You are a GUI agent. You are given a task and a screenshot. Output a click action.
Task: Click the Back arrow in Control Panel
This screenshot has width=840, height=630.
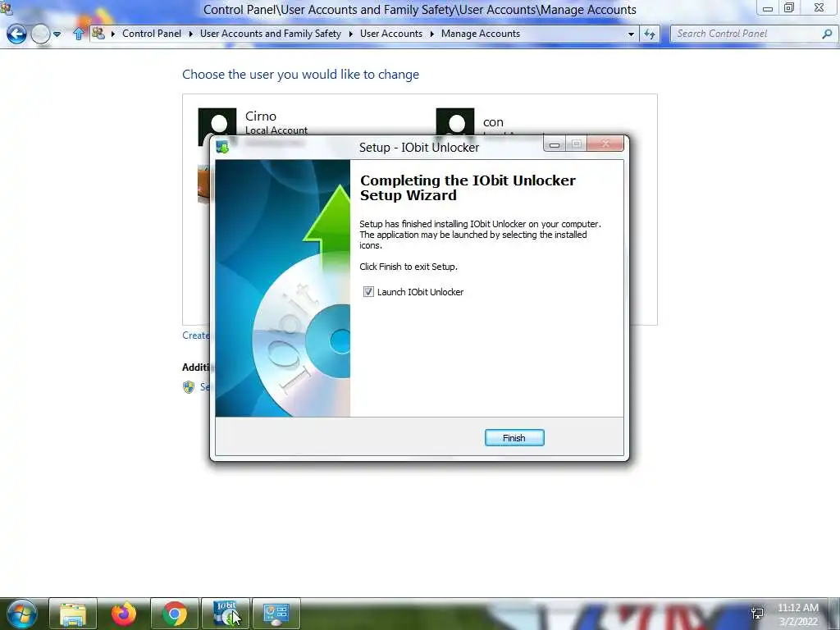(16, 34)
